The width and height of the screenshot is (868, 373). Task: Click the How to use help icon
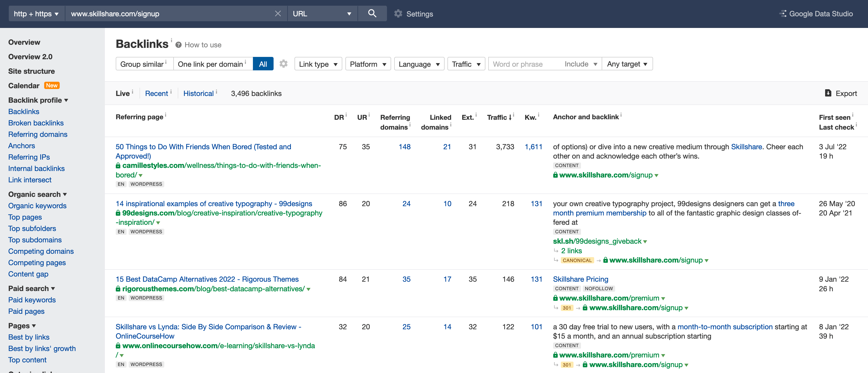(x=179, y=44)
